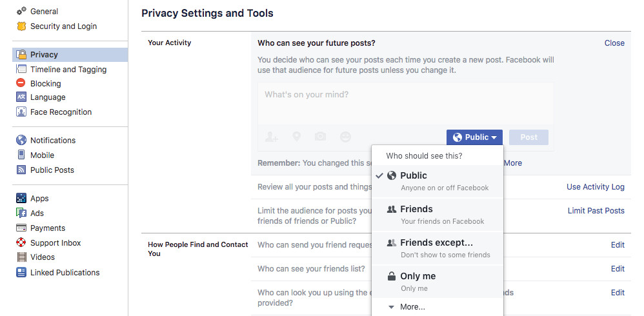Click the red Blocking icon
This screenshot has height=316, width=644.
[21, 83]
